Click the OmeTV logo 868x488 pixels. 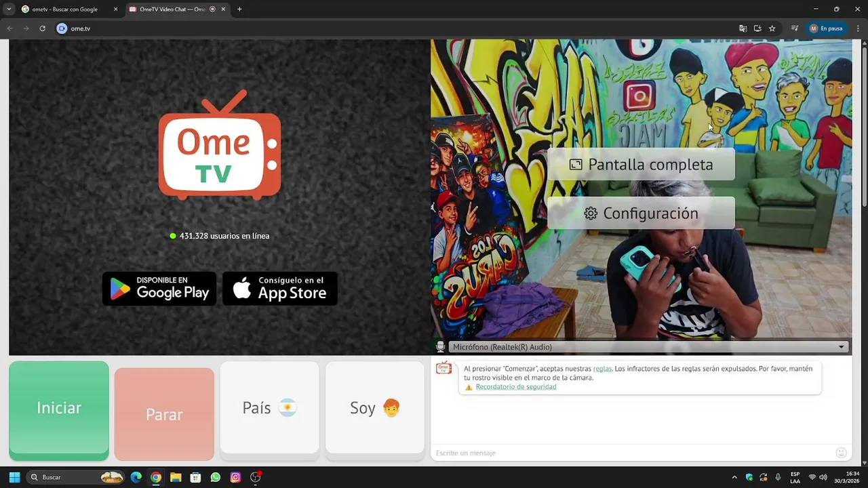click(x=220, y=145)
